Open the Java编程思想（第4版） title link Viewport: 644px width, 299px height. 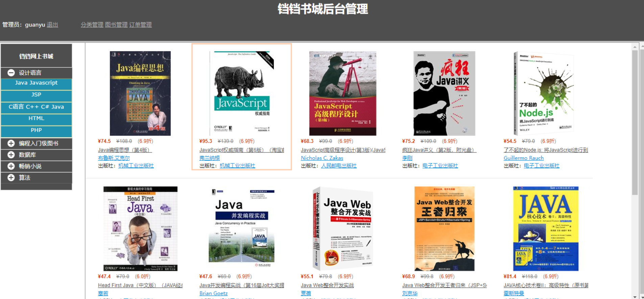point(125,150)
